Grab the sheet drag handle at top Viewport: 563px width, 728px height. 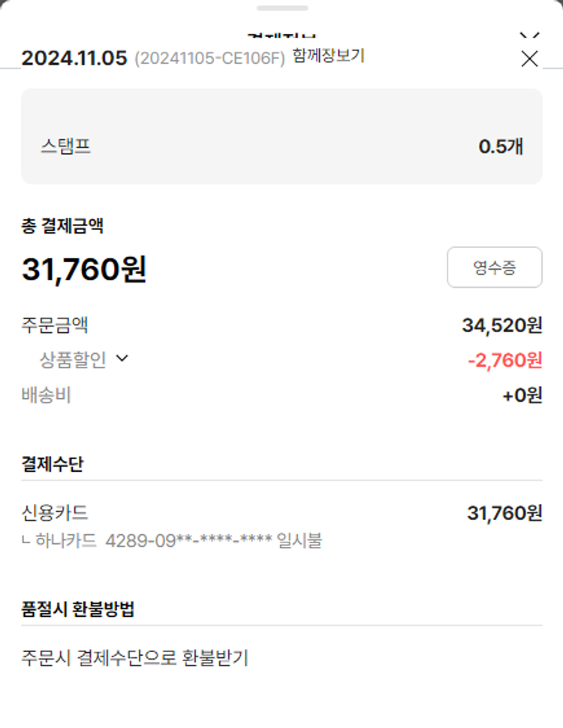click(x=281, y=8)
